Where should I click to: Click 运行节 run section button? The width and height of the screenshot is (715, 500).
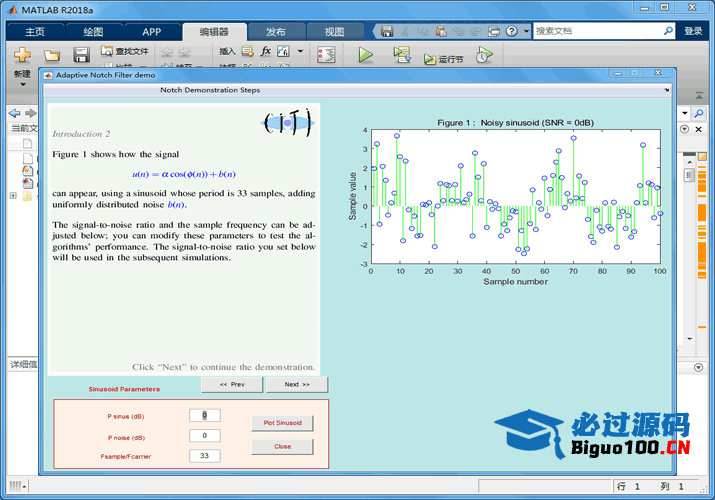point(444,59)
